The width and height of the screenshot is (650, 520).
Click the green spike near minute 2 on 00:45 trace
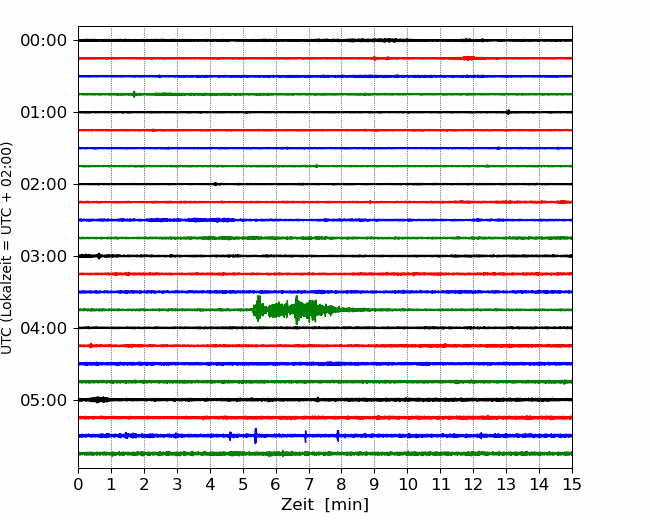pos(134,94)
